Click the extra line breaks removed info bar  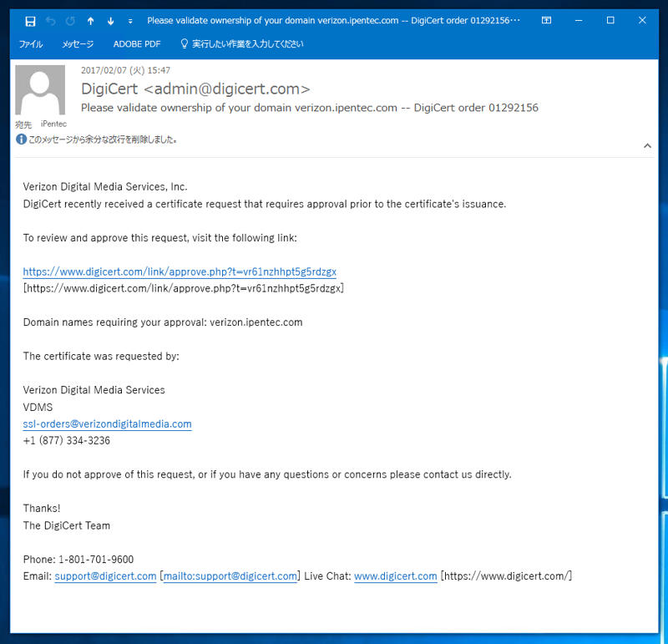[x=97, y=139]
